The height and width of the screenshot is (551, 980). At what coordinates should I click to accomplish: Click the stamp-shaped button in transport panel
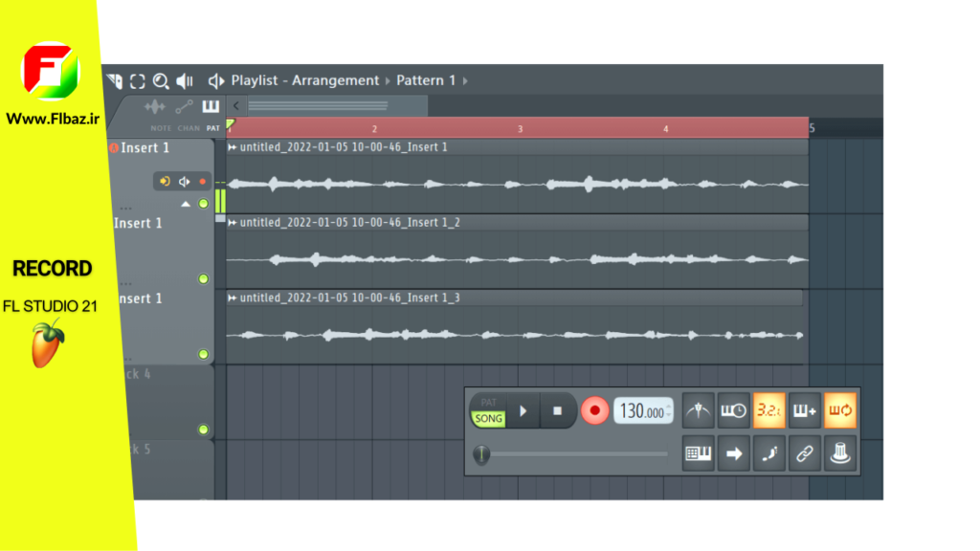coord(840,453)
